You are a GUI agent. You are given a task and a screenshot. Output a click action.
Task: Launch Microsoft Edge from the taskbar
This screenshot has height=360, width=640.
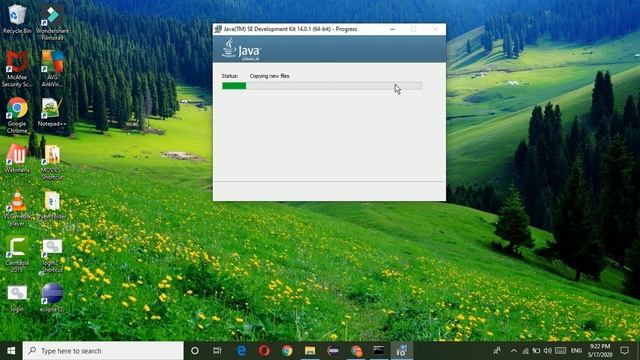[242, 351]
